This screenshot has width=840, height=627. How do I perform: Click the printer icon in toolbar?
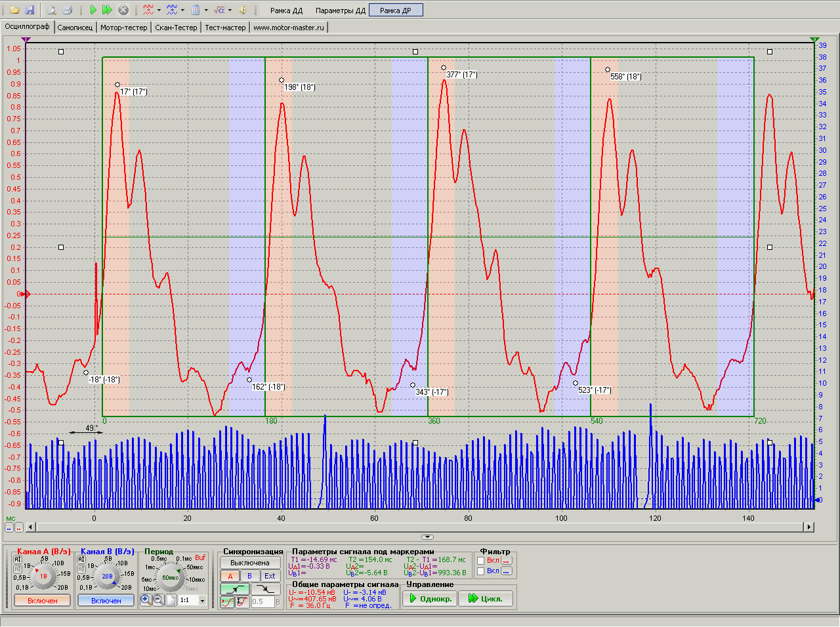[67, 10]
